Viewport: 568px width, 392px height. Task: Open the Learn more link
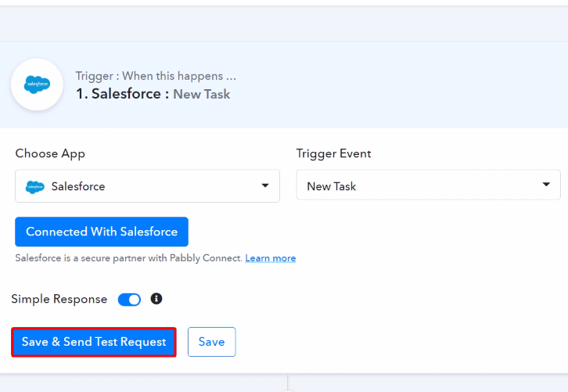[271, 258]
